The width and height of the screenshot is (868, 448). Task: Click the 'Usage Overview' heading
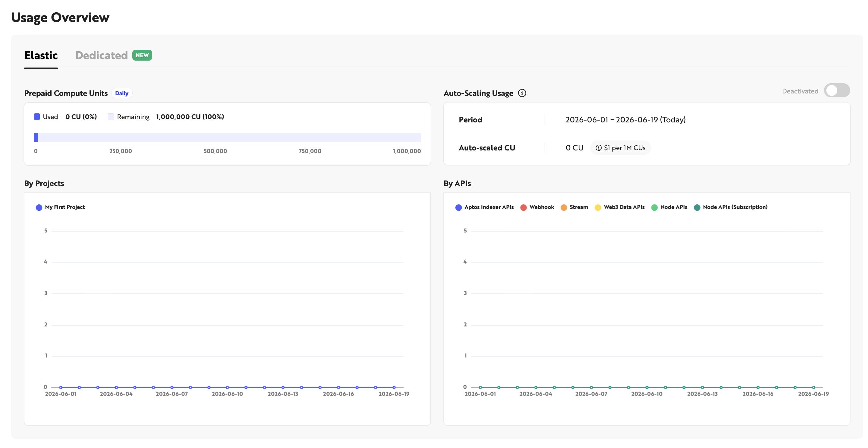click(x=60, y=17)
